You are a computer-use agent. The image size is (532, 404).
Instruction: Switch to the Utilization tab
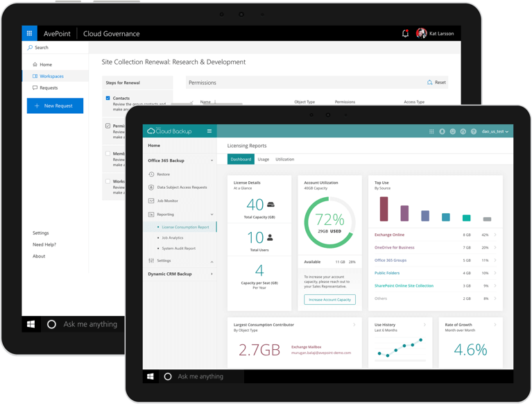(284, 159)
